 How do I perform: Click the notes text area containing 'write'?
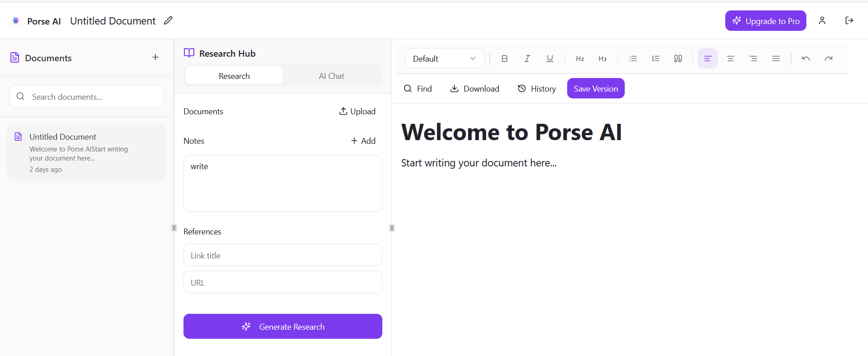(x=283, y=183)
